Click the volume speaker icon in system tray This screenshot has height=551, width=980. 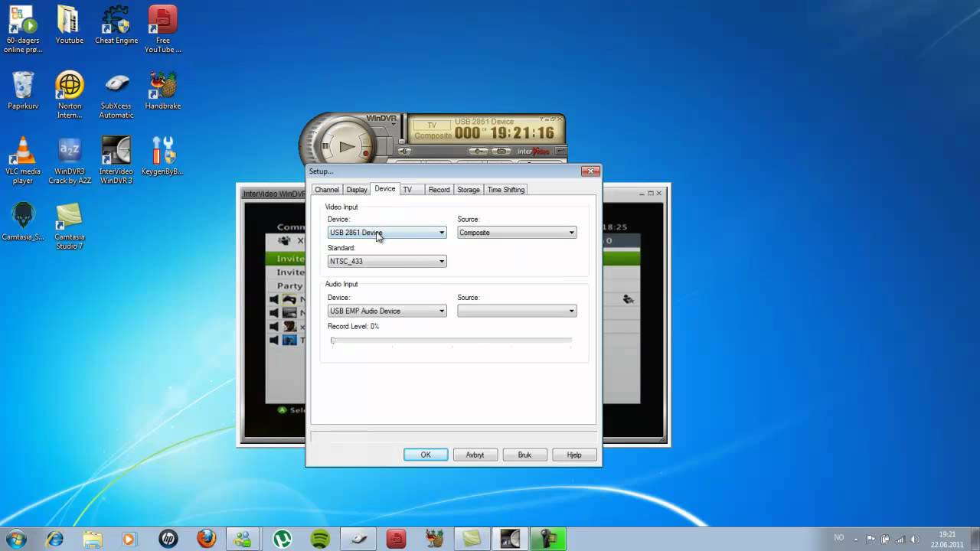coord(915,540)
